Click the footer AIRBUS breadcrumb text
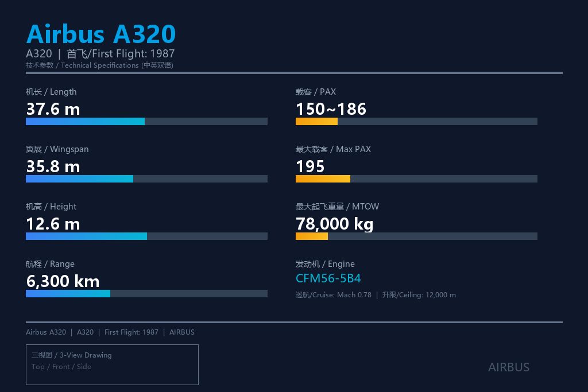 [x=182, y=332]
